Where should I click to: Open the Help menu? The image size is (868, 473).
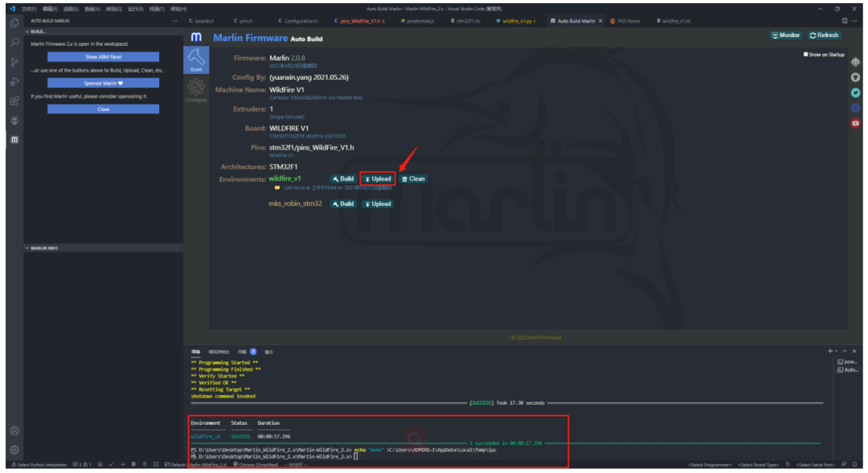[178, 9]
